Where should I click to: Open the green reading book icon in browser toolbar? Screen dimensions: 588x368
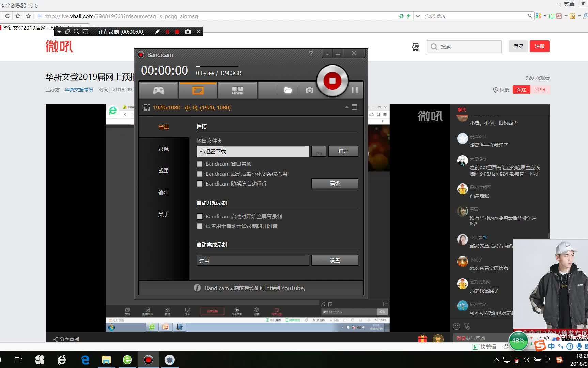[552, 16]
